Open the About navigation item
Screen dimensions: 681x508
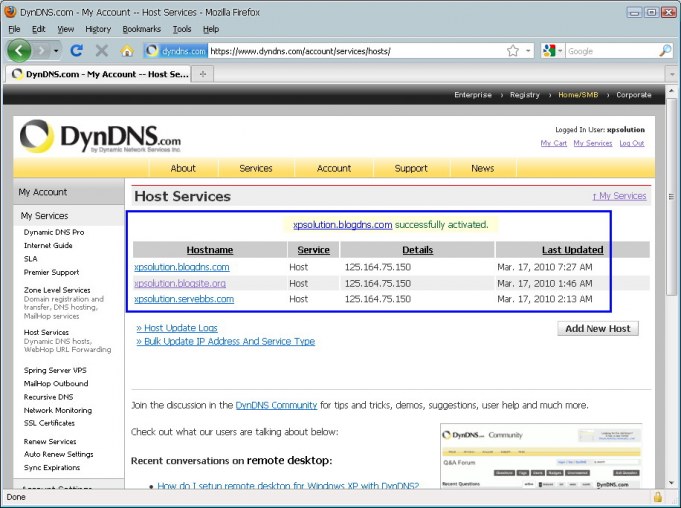pyautogui.click(x=183, y=168)
